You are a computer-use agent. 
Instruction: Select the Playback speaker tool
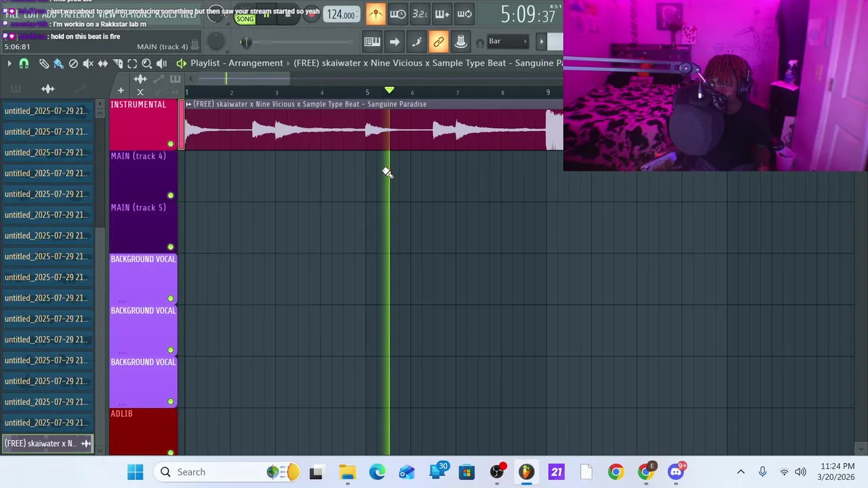[161, 64]
